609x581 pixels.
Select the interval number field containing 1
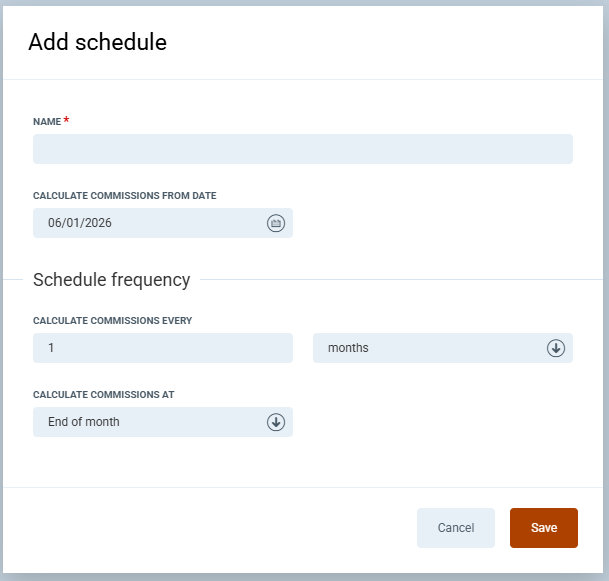(162, 348)
